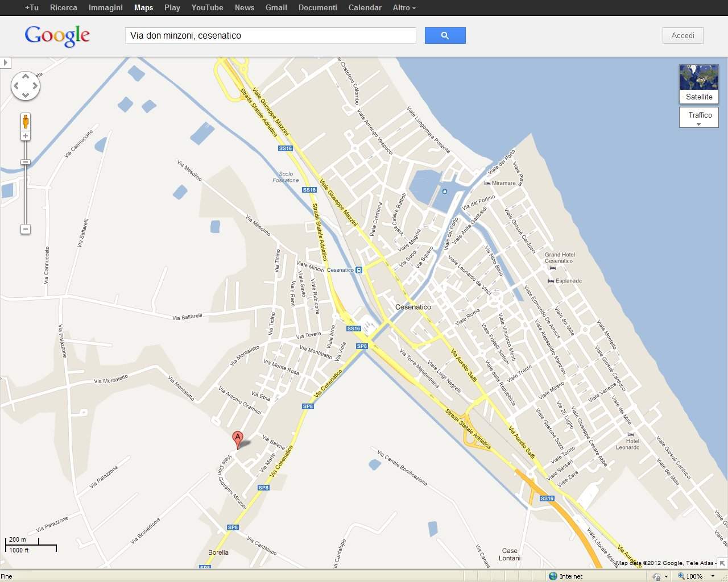Click the Case Lontani place label
This screenshot has width=728, height=582.
(510, 554)
